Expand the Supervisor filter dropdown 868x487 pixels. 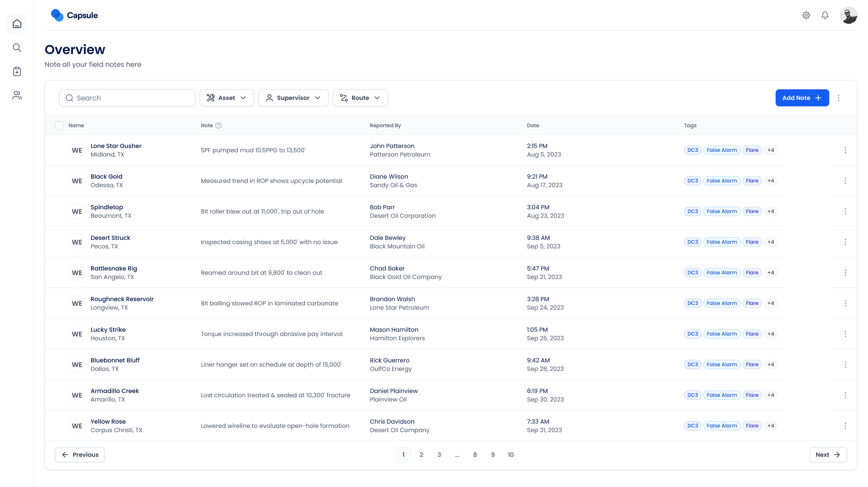click(293, 98)
